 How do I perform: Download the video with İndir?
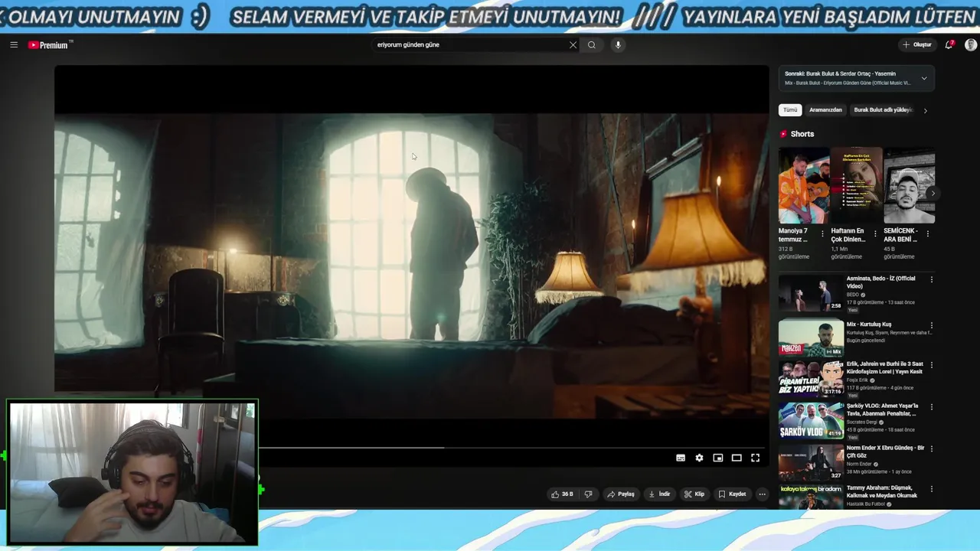pos(659,494)
